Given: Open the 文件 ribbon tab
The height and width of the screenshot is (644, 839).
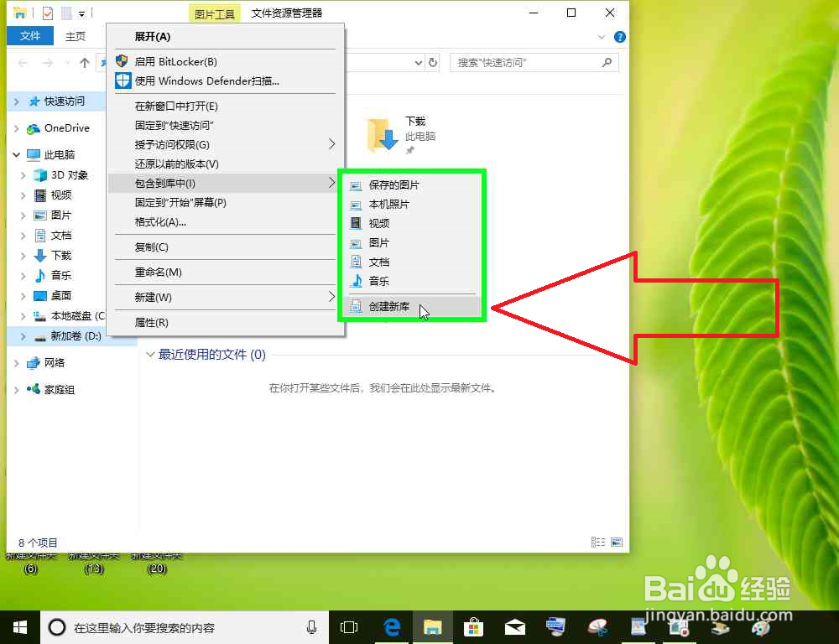Looking at the screenshot, I should 30,36.
